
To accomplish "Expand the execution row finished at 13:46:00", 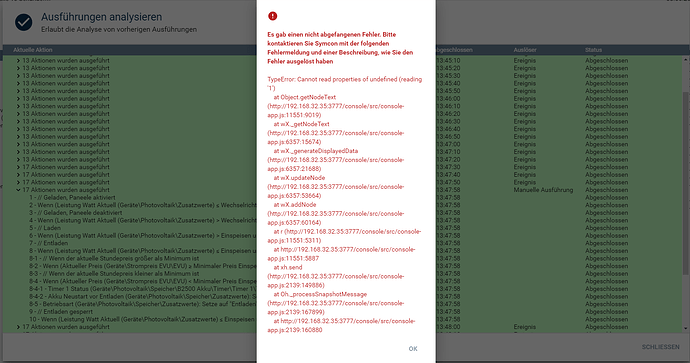I will coord(18,99).
